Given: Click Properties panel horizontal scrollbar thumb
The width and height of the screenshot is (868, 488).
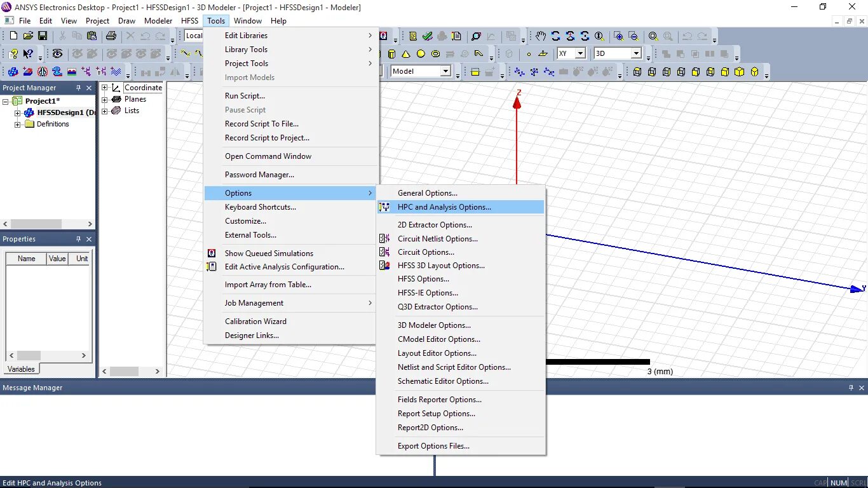Looking at the screenshot, I should tap(29, 356).
